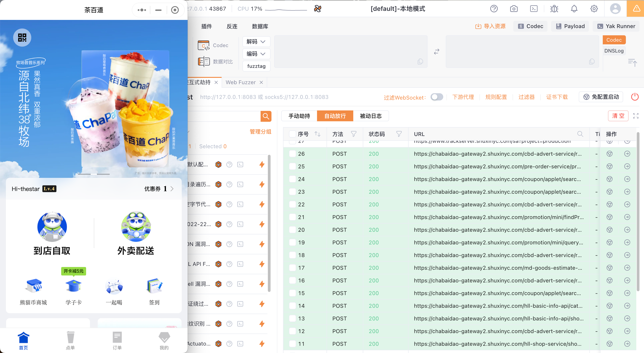The width and height of the screenshot is (644, 353).
Task: Click arrow-circle icon in row 20 operations
Action: [x=627, y=230]
